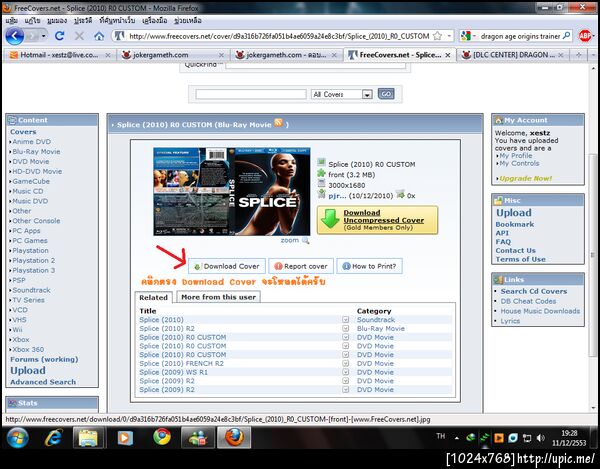Switch to Hotmail tab
The image size is (600, 469).
coord(59,55)
